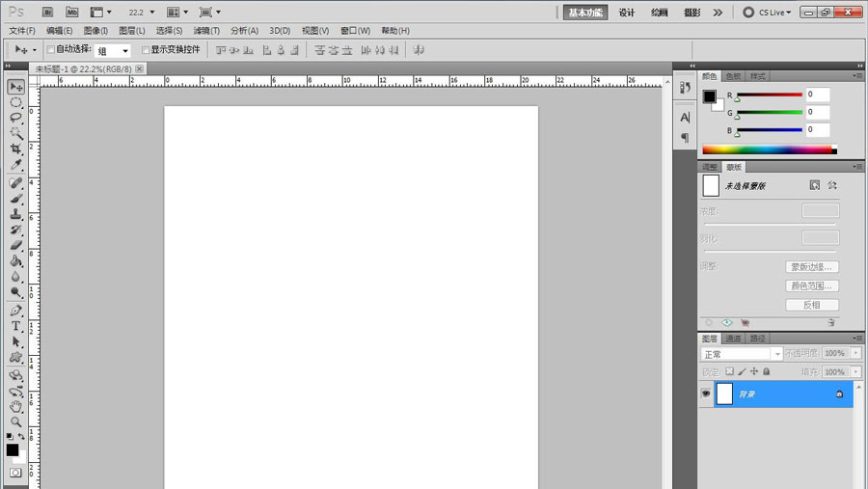The image size is (868, 489).
Task: Click the color spectrum ramp bar
Action: [767, 149]
